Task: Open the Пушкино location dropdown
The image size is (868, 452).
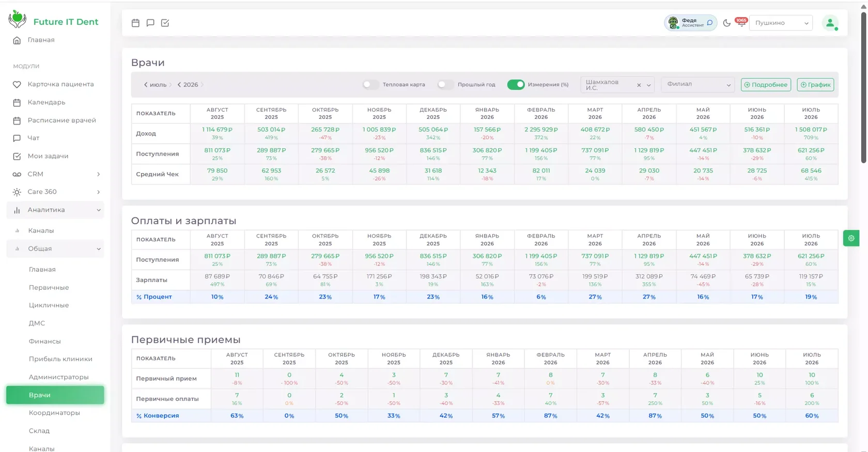Action: 781,23
